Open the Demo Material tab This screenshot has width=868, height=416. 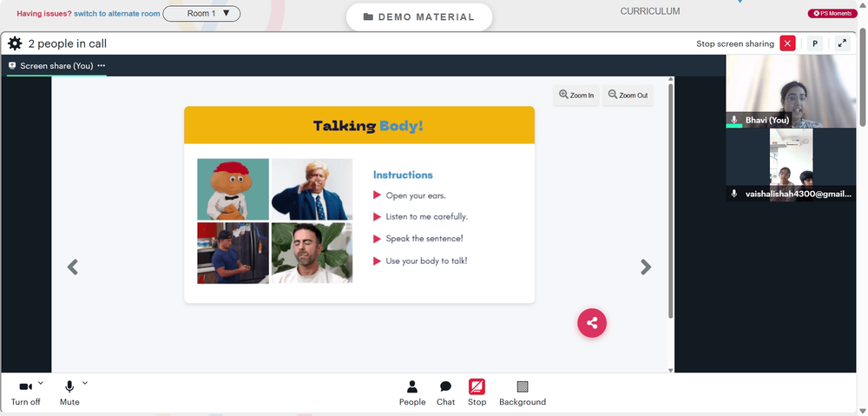(x=418, y=17)
